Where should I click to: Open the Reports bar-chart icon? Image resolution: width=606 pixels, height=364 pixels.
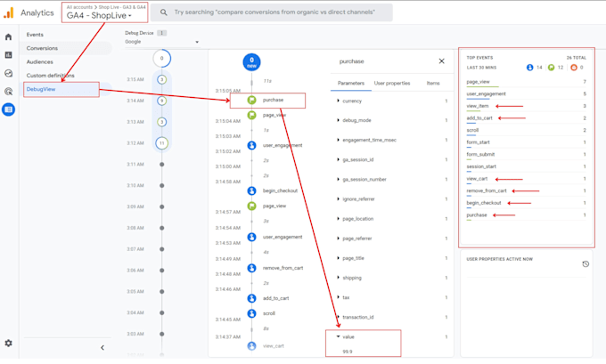pyautogui.click(x=8, y=55)
